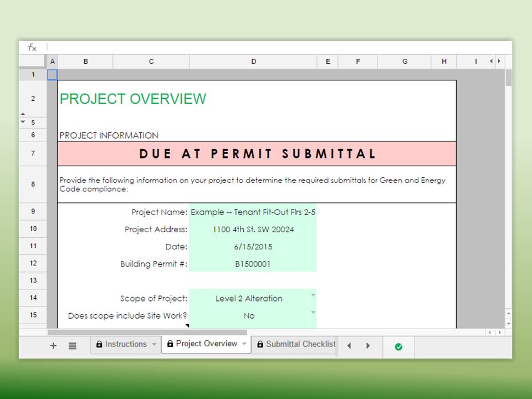Click Does scope include Site Work? label

127,316
